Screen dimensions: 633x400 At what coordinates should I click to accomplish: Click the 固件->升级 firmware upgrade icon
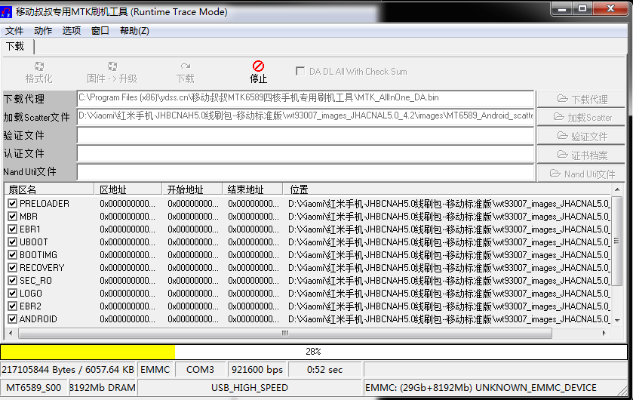pyautogui.click(x=111, y=67)
